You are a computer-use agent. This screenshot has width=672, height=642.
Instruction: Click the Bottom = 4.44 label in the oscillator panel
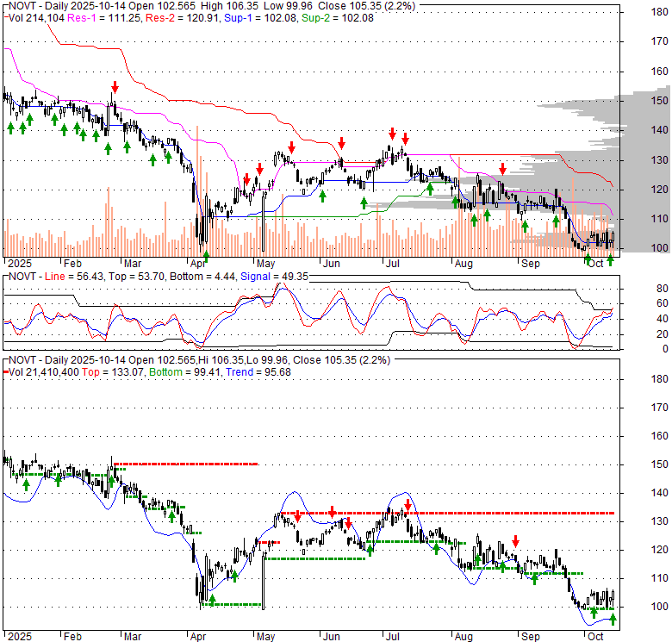(x=202, y=277)
